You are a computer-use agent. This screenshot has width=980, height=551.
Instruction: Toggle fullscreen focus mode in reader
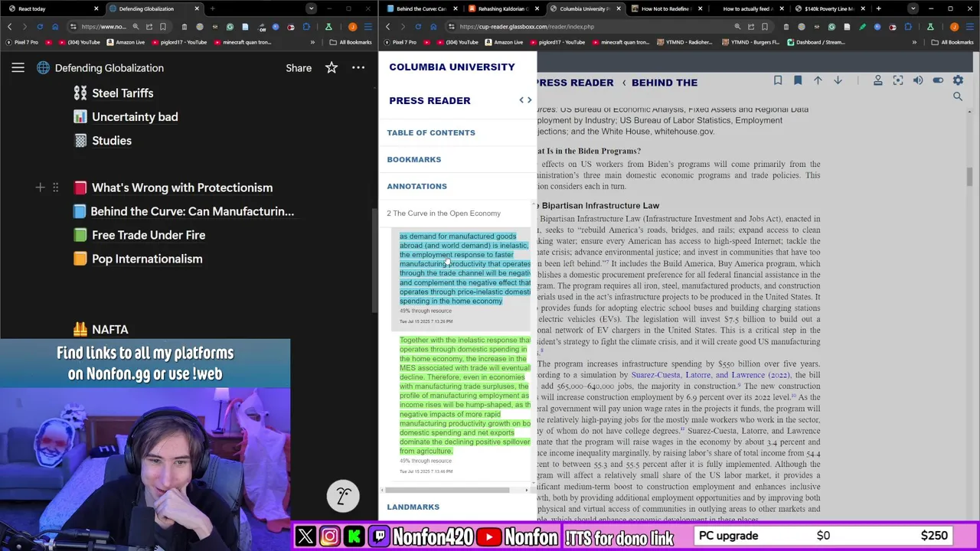(x=898, y=80)
